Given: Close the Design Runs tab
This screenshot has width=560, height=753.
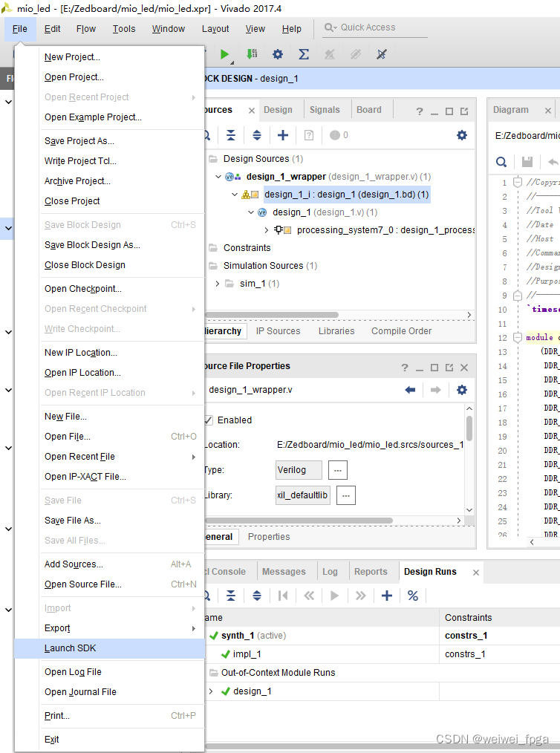Looking at the screenshot, I should [x=475, y=573].
